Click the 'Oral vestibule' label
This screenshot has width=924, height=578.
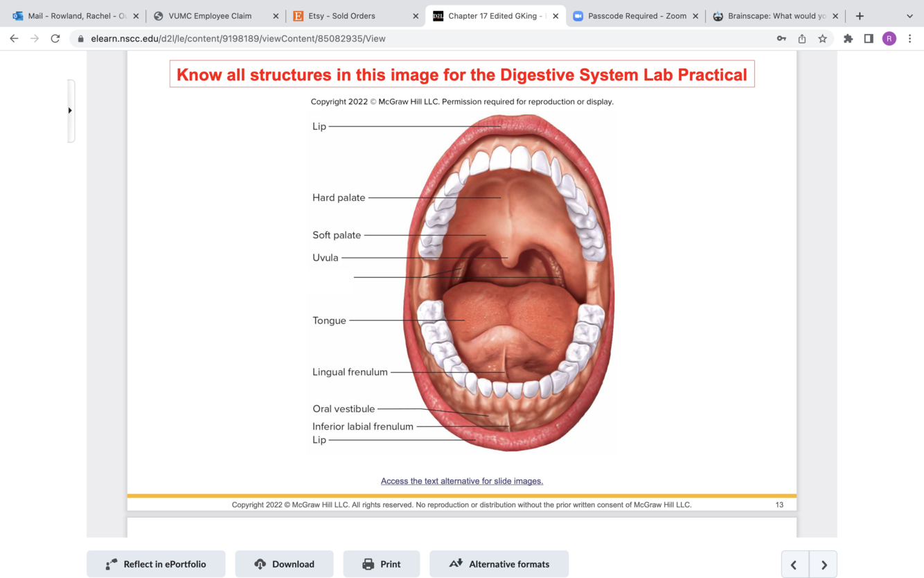tap(344, 409)
